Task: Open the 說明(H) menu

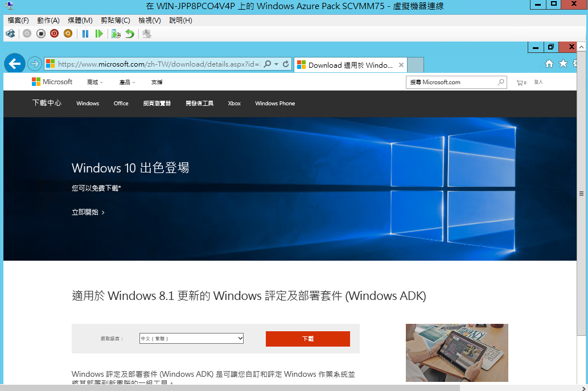Action: pyautogui.click(x=180, y=20)
